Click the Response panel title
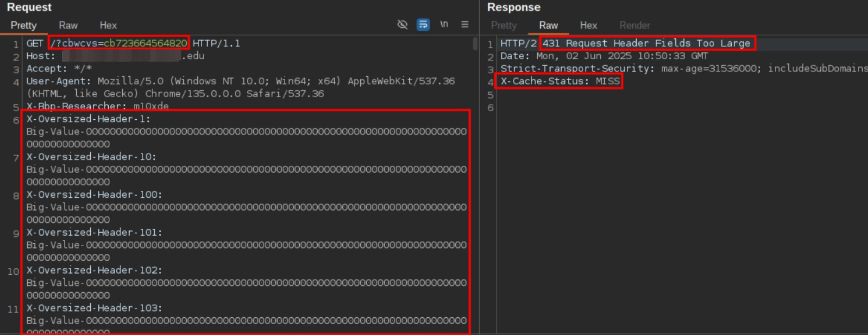Image resolution: width=868 pixels, height=335 pixels. tap(513, 7)
